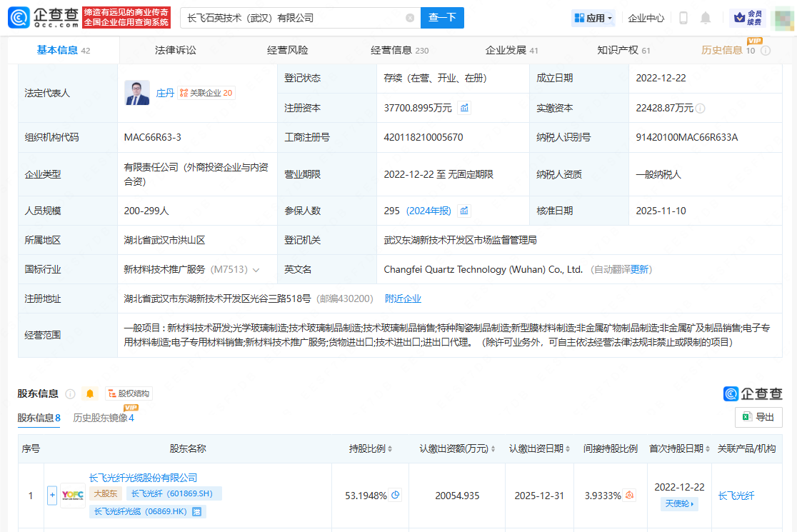The image size is (797, 532).
Task: Click the info icon next to 实缴资本
Action: (x=701, y=109)
